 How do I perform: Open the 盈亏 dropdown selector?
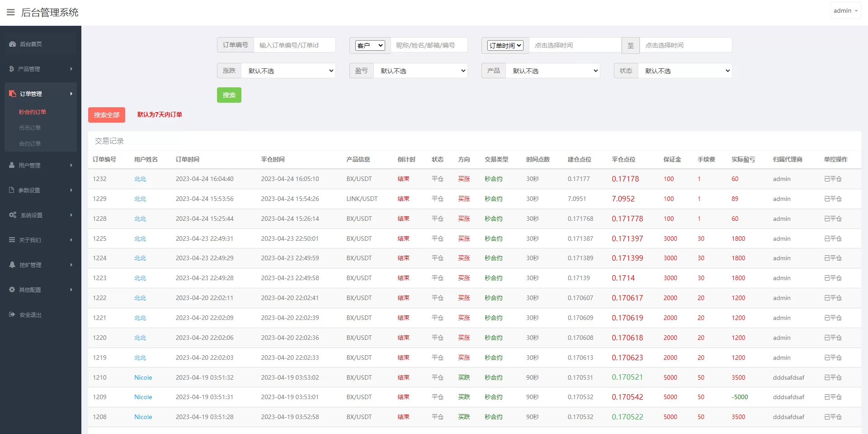420,71
